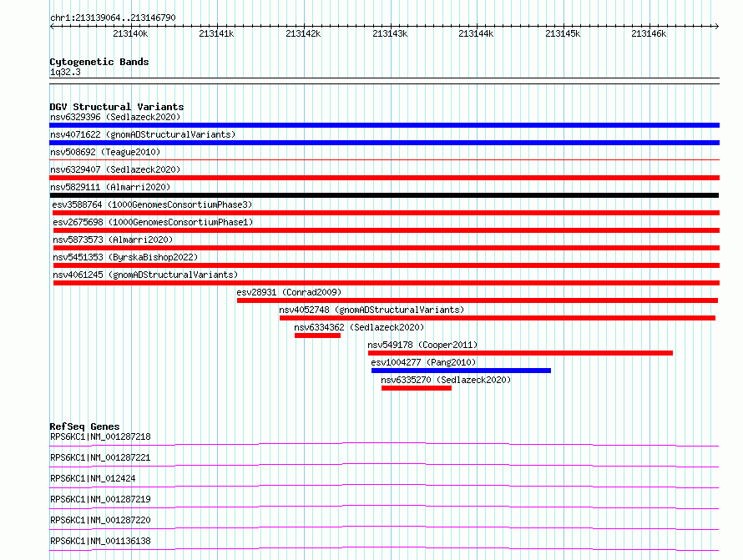Click the Cytogenetic Bands track title

(99, 62)
